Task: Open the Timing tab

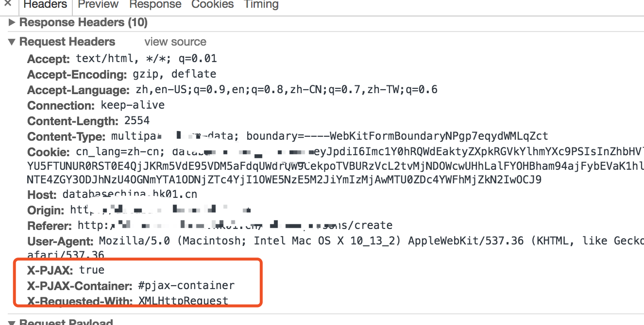Action: click(x=261, y=5)
